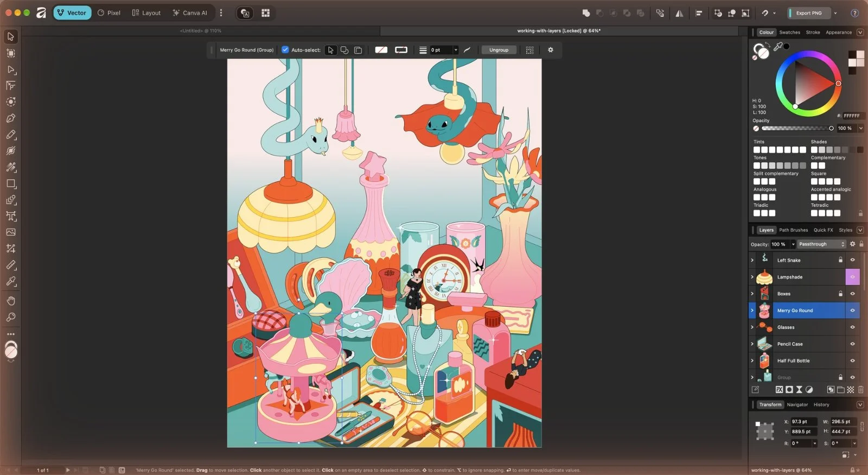Open context toolbar settings gear
Screen dimensions: 868x475
(551, 50)
